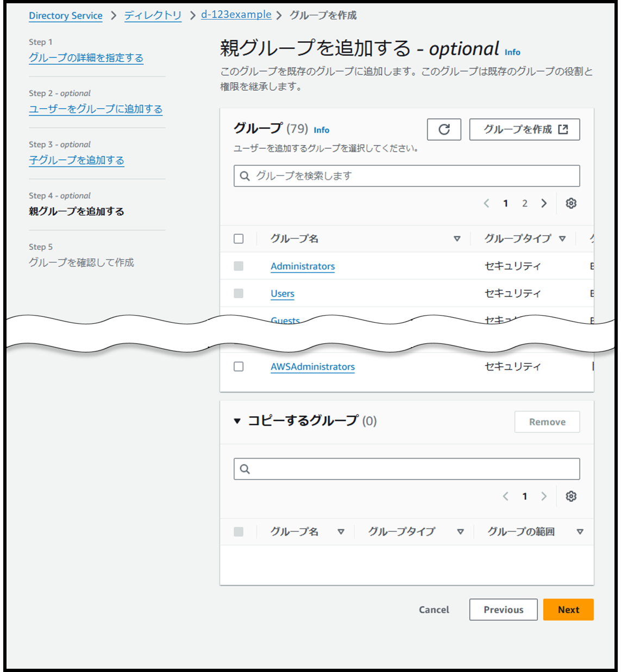Open Info link next to page title
The width and height of the screenshot is (621, 672).
(512, 52)
